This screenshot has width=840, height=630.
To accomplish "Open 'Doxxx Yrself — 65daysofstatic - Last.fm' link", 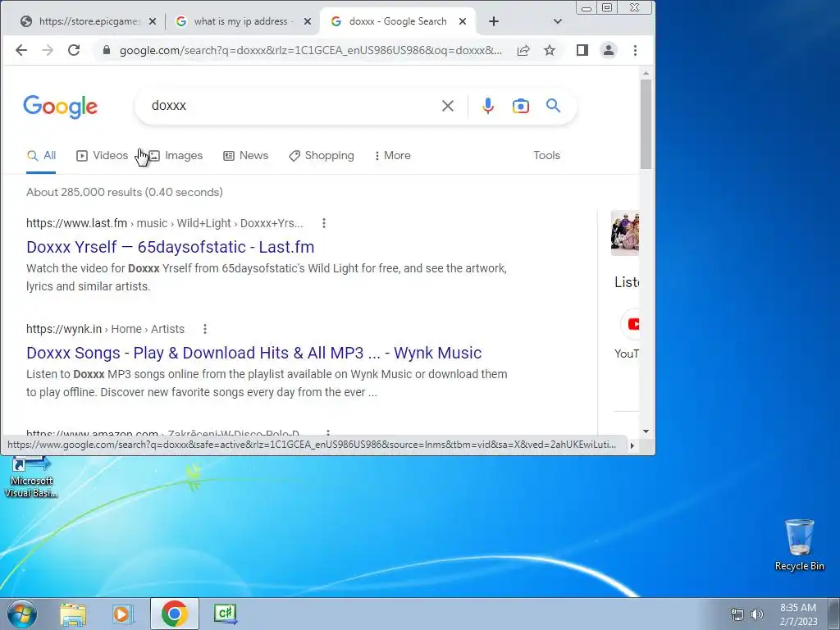I will [171, 247].
